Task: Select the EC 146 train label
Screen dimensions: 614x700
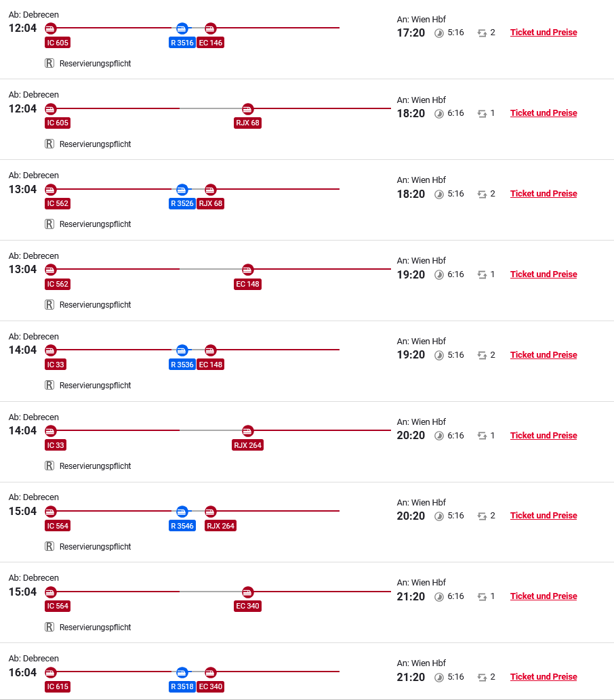Action: pos(211,43)
